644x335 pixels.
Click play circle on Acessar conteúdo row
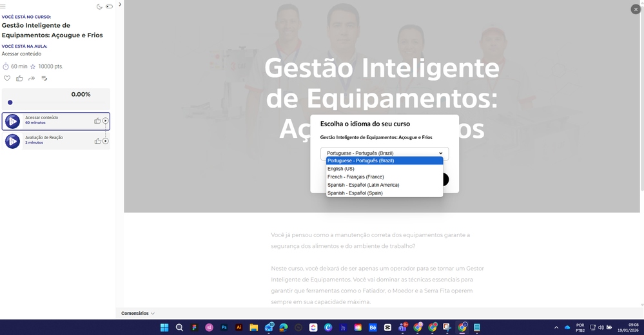coord(106,120)
